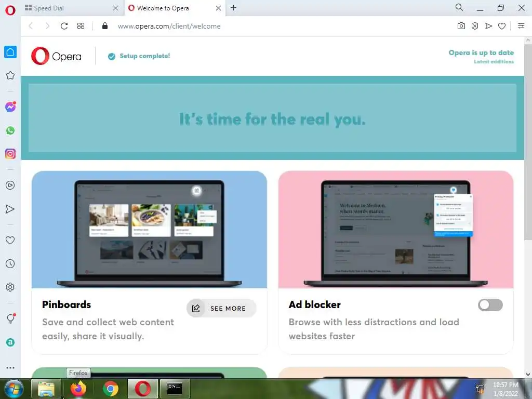Open Easy Setup menu
This screenshot has width=532, height=399.
(x=521, y=26)
